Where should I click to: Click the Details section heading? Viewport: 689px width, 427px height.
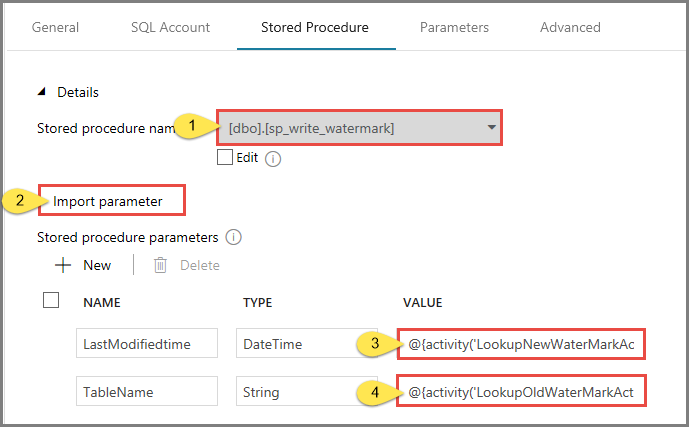click(x=78, y=92)
